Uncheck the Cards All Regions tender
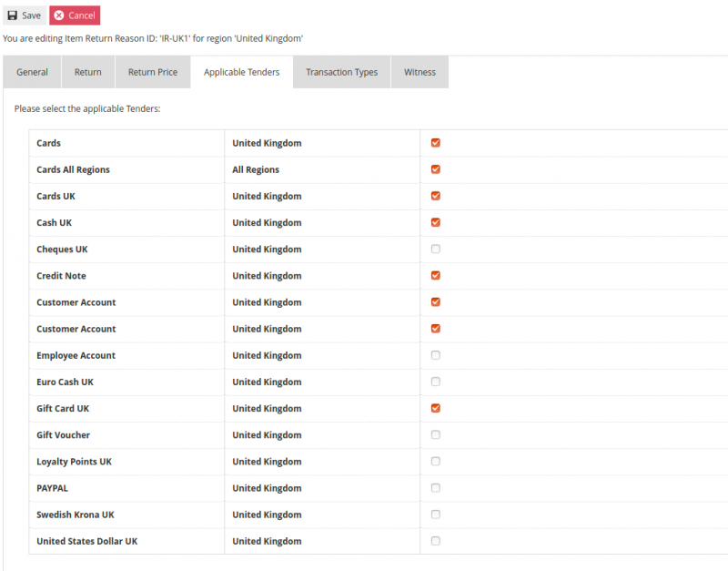This screenshot has height=571, width=728. [x=436, y=169]
